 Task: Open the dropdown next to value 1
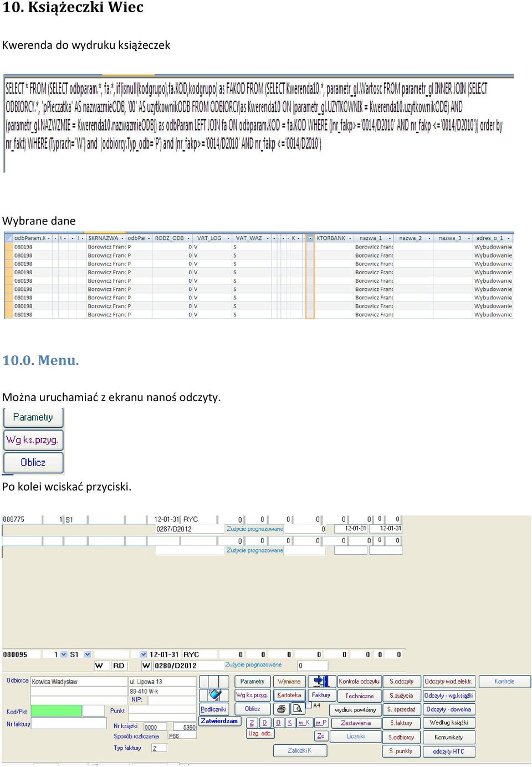coord(64,654)
